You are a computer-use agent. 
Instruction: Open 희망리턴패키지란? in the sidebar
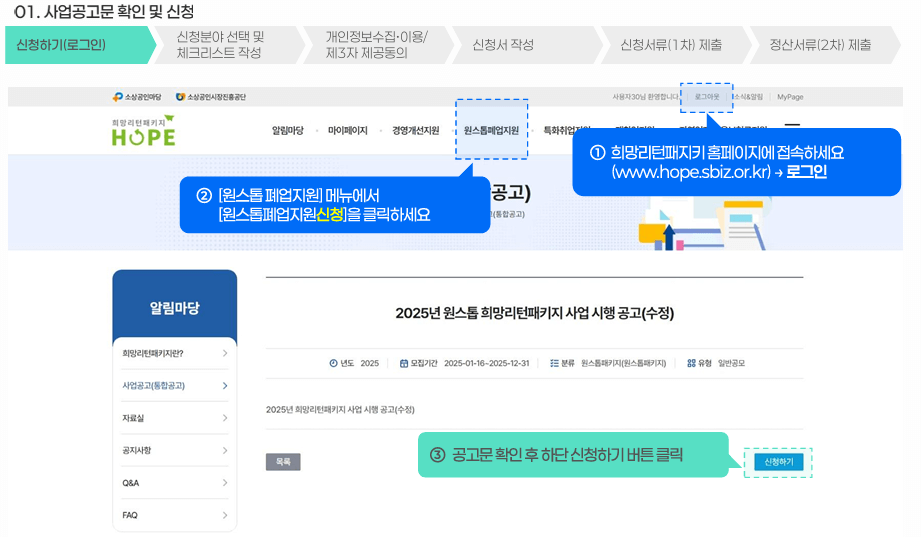click(174, 353)
